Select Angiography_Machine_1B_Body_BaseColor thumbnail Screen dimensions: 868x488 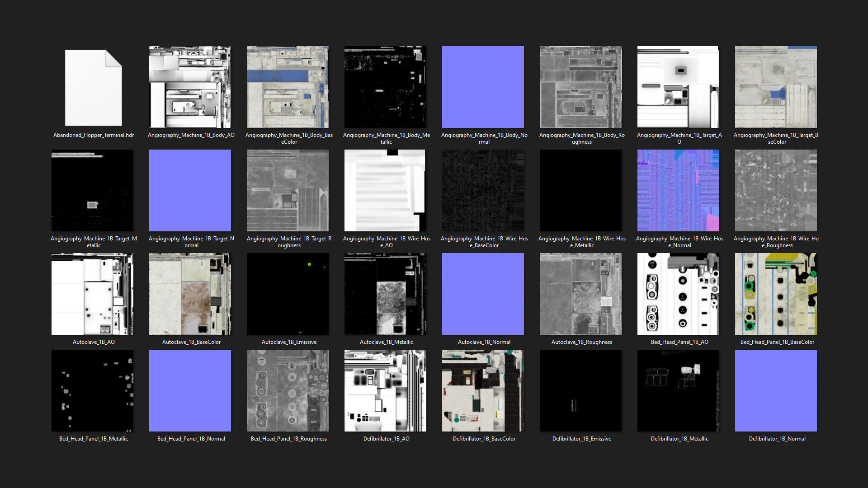tap(288, 87)
